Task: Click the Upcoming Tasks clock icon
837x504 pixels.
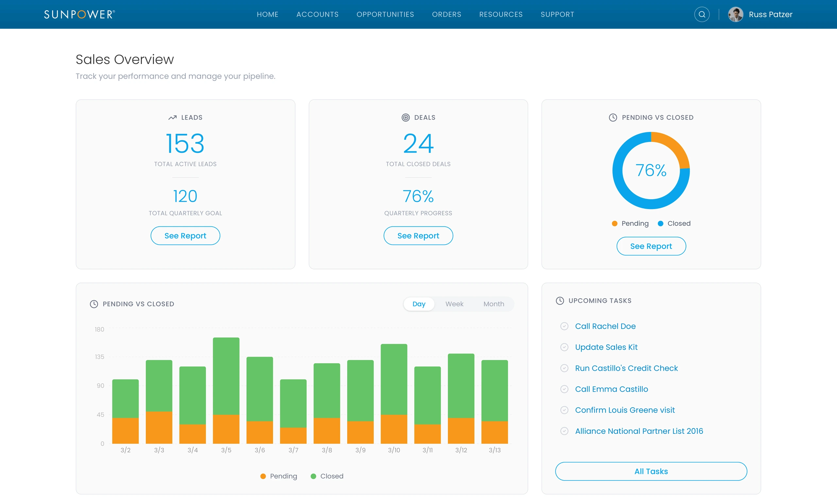Action: click(x=559, y=301)
